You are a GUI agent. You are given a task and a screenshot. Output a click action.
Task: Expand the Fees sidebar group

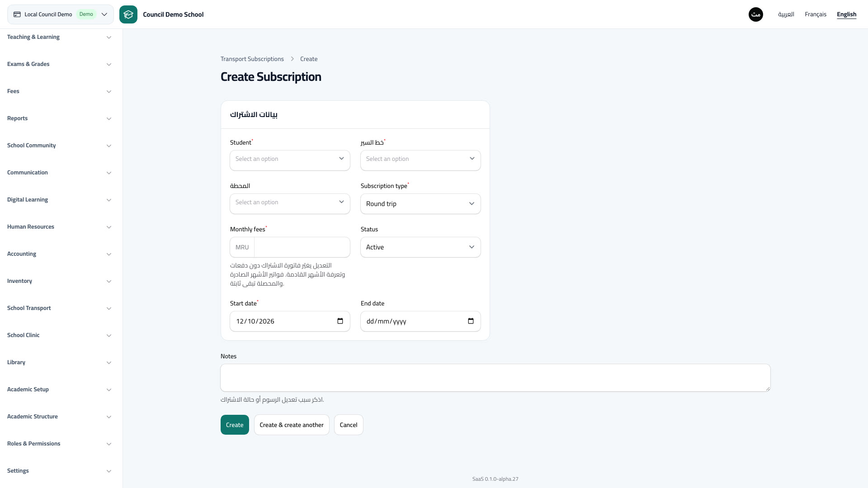point(59,91)
